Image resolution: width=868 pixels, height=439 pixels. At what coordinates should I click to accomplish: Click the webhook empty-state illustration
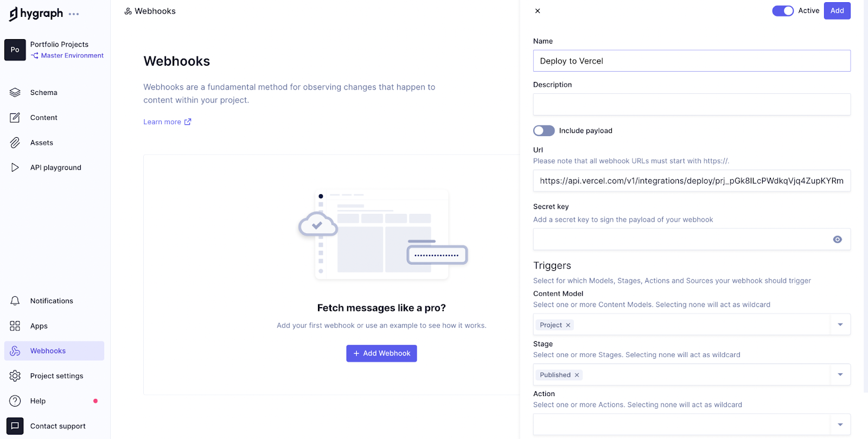tap(383, 234)
